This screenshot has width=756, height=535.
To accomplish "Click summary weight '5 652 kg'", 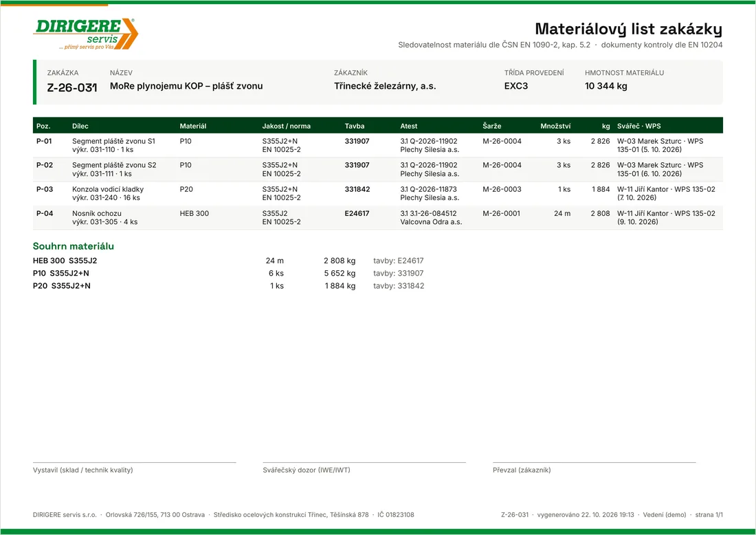I will [x=340, y=273].
